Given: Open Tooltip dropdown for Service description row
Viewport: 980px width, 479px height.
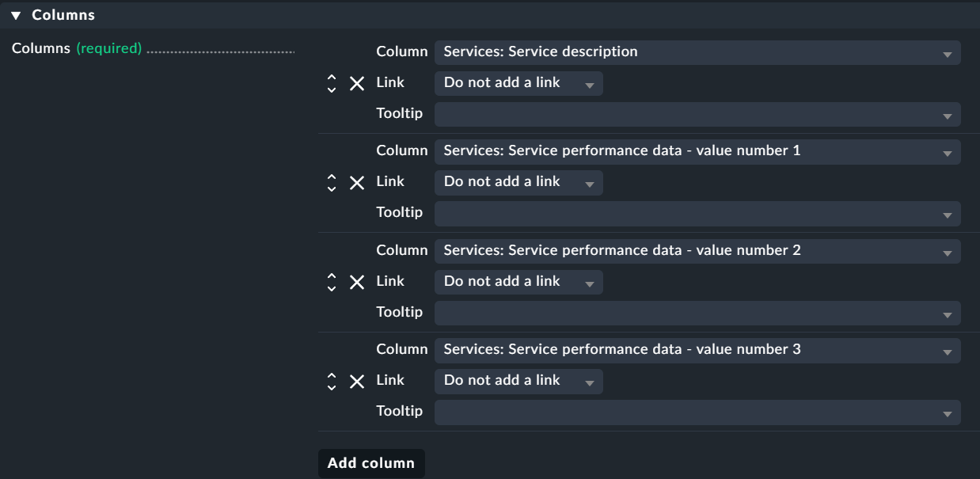Looking at the screenshot, I should pyautogui.click(x=697, y=114).
